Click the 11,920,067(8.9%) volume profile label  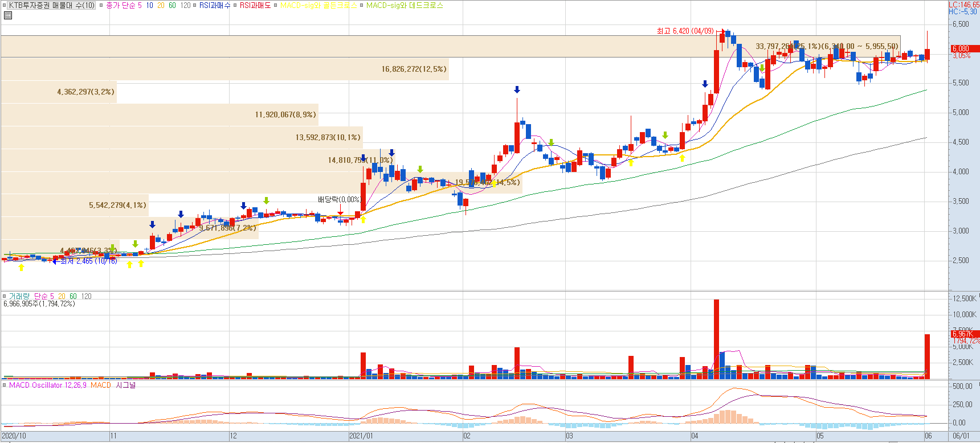pos(285,114)
